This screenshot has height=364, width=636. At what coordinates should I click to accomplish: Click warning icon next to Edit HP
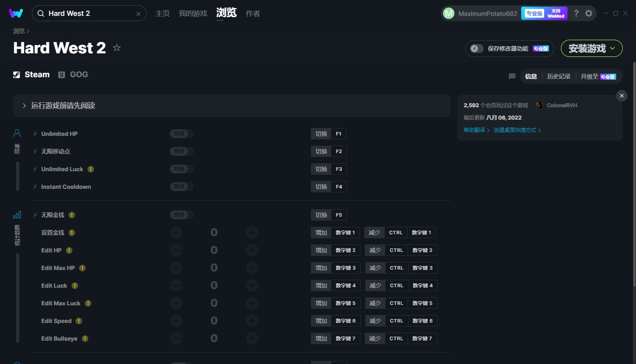click(x=69, y=250)
